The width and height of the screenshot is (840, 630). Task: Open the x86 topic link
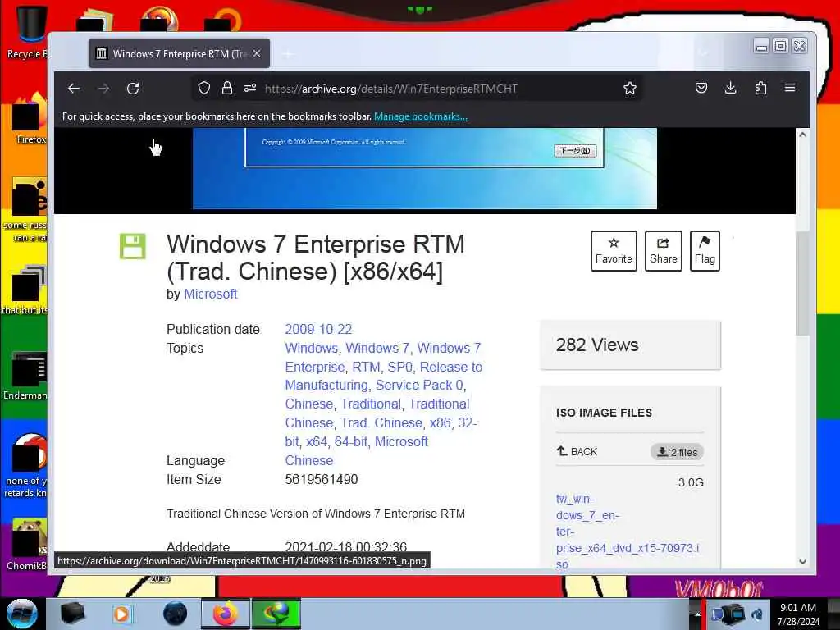tap(441, 422)
